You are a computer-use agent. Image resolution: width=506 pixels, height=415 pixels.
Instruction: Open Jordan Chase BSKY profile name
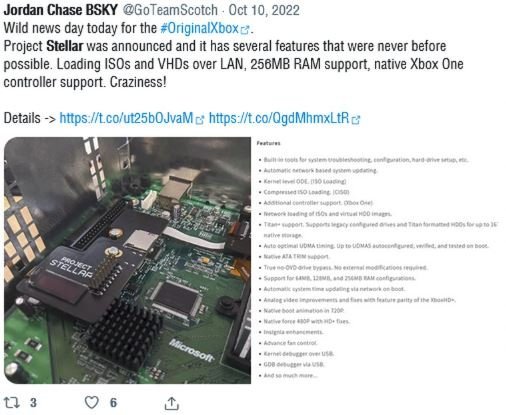coord(60,10)
